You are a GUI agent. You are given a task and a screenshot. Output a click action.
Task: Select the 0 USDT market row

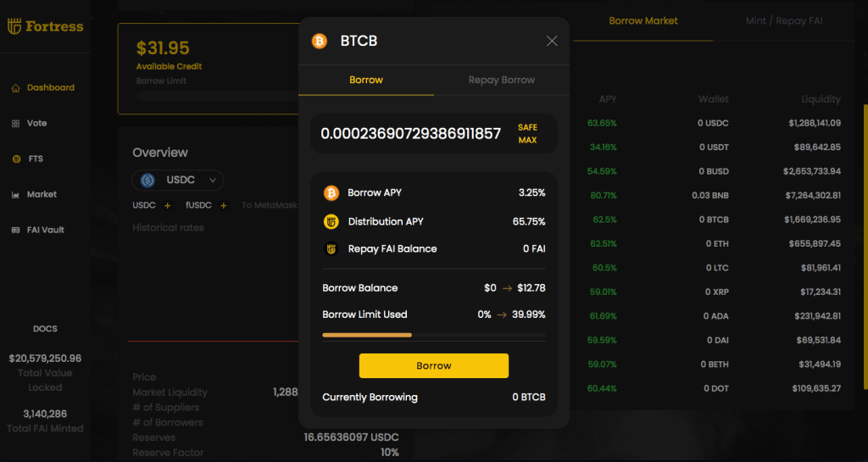coord(714,148)
